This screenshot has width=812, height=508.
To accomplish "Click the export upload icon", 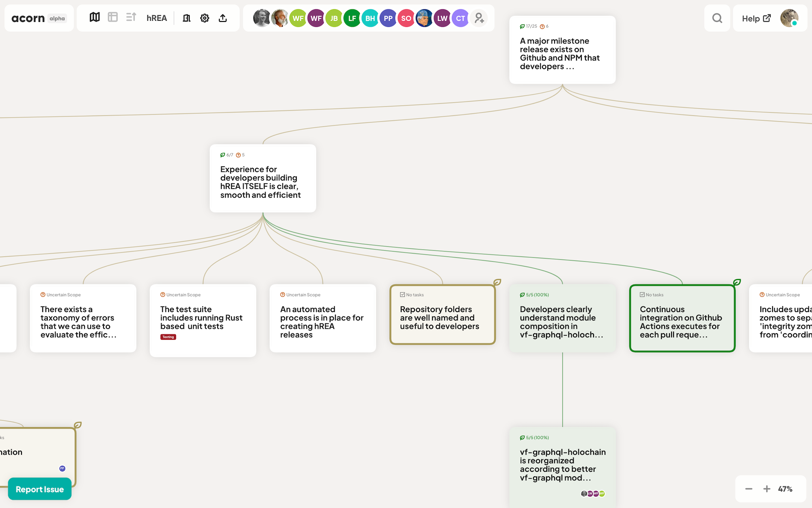I will pos(222,18).
